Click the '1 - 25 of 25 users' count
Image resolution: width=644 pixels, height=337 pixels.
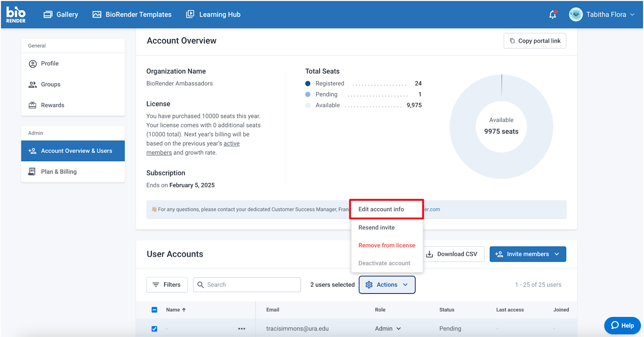coord(538,285)
